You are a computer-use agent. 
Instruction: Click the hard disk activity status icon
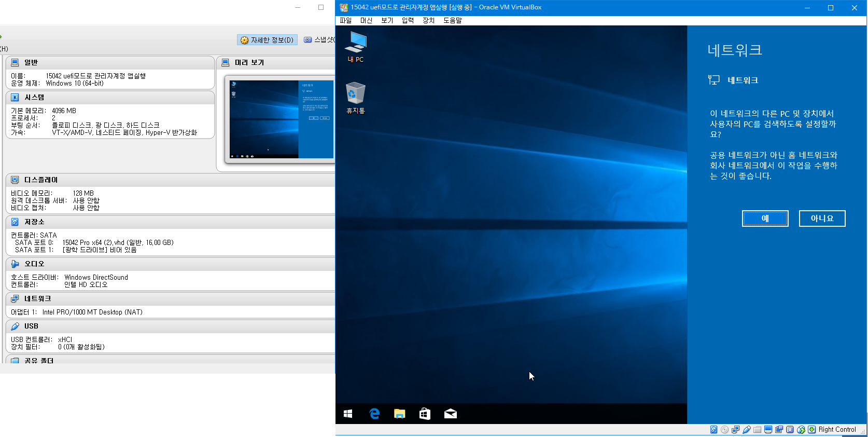(x=714, y=430)
